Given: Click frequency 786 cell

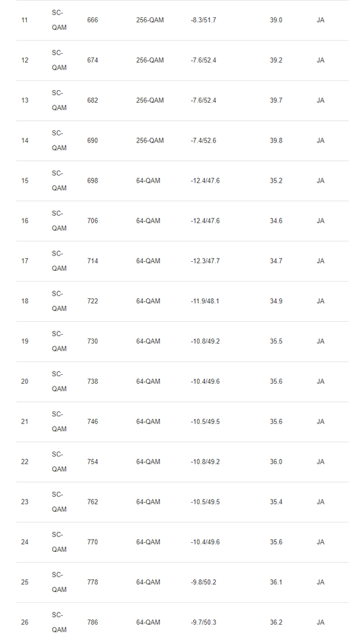Looking at the screenshot, I should point(93,623).
